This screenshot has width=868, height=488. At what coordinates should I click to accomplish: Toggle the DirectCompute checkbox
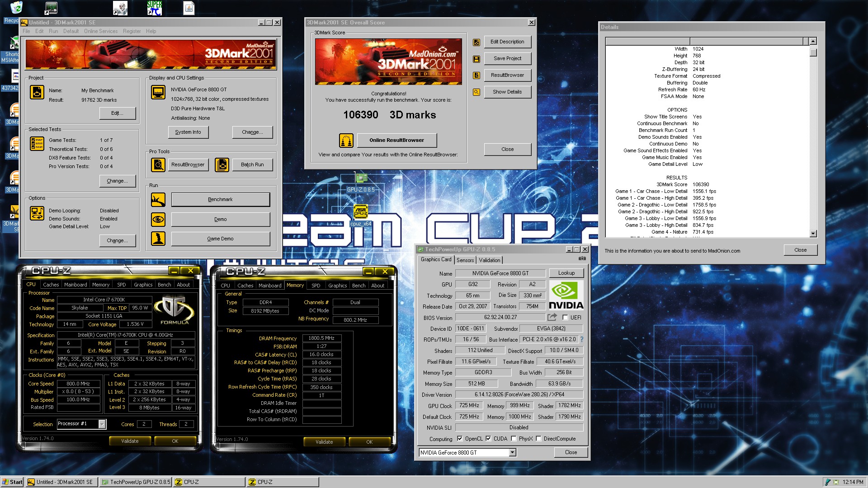pos(538,439)
